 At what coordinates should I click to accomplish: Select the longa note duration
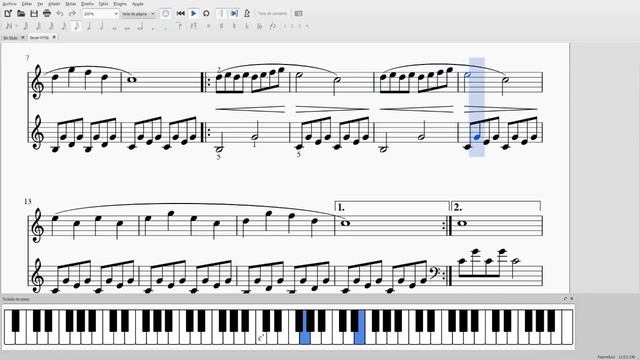[140, 26]
